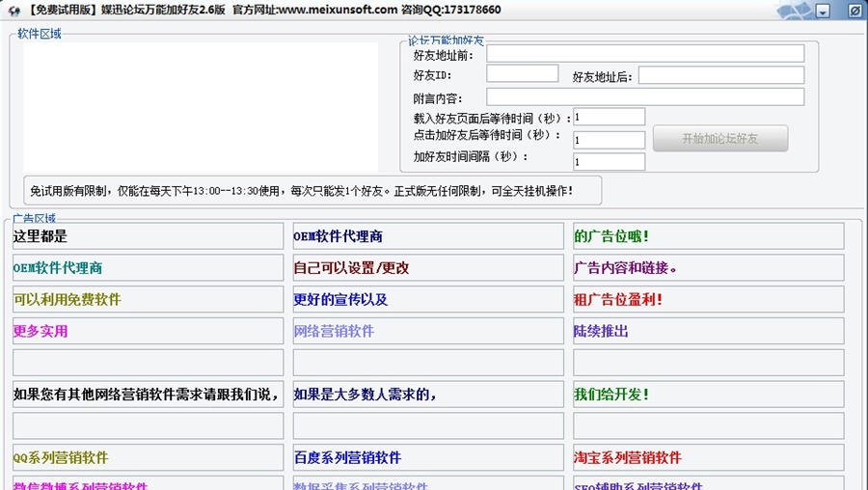Click the 数据采集系列营销软件 link
This screenshot has width=868, height=490.
pyautogui.click(x=428, y=483)
